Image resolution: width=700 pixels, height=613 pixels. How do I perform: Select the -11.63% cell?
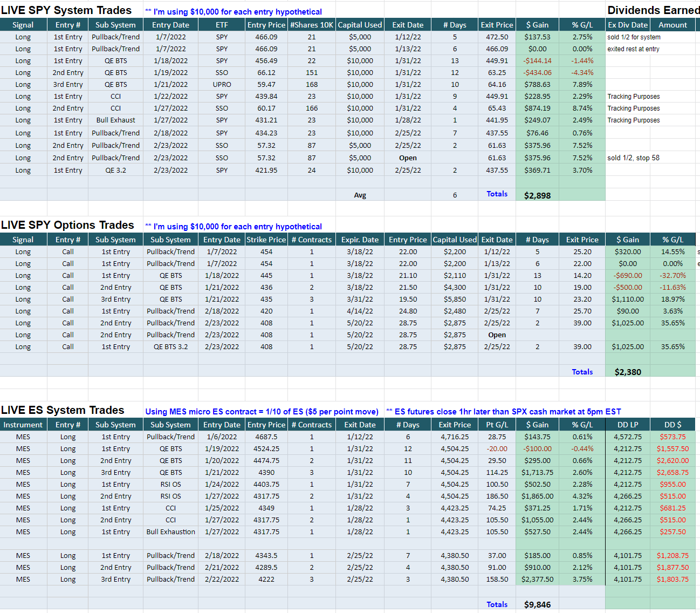tap(672, 288)
